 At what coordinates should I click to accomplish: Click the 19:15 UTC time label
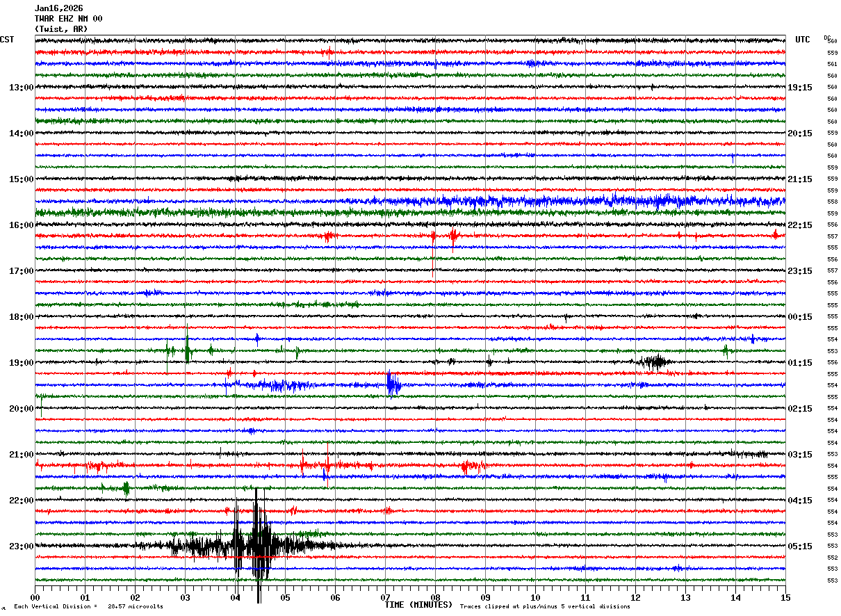click(x=800, y=88)
